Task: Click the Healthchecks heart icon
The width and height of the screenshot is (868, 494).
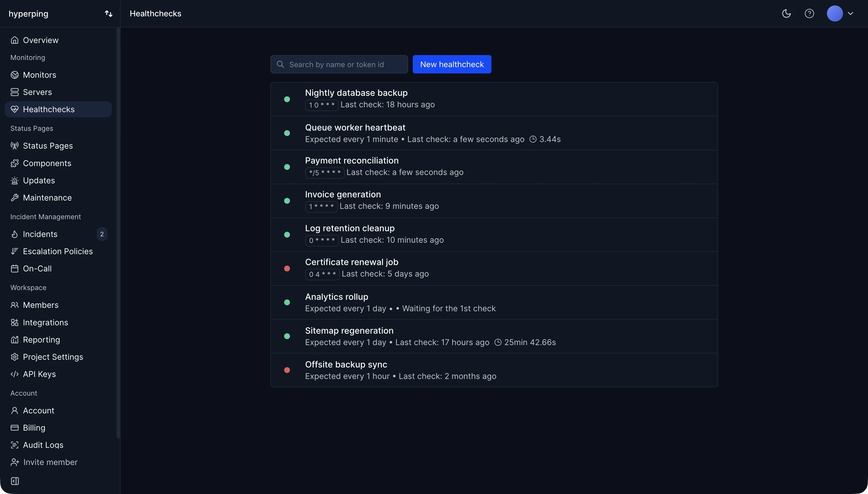Action: pyautogui.click(x=15, y=109)
